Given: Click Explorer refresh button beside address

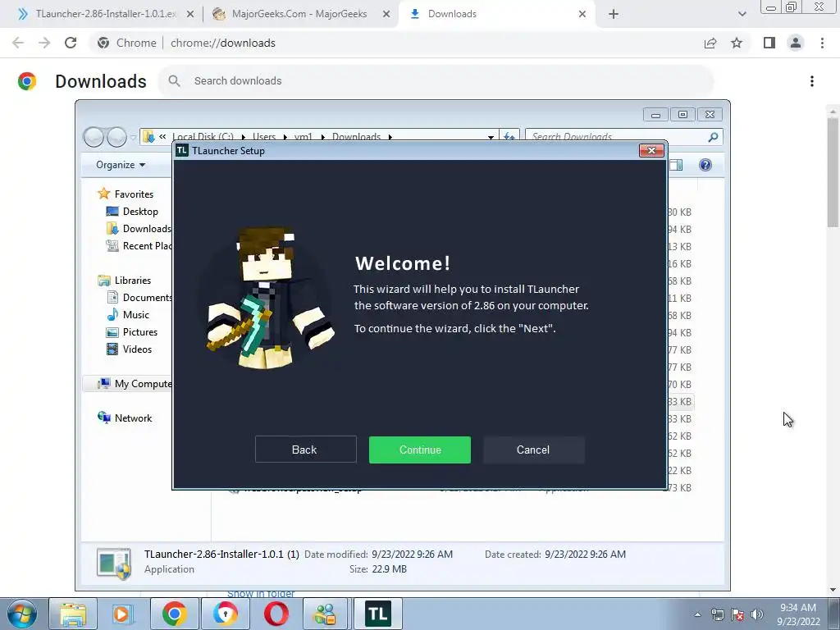Looking at the screenshot, I should coord(509,137).
